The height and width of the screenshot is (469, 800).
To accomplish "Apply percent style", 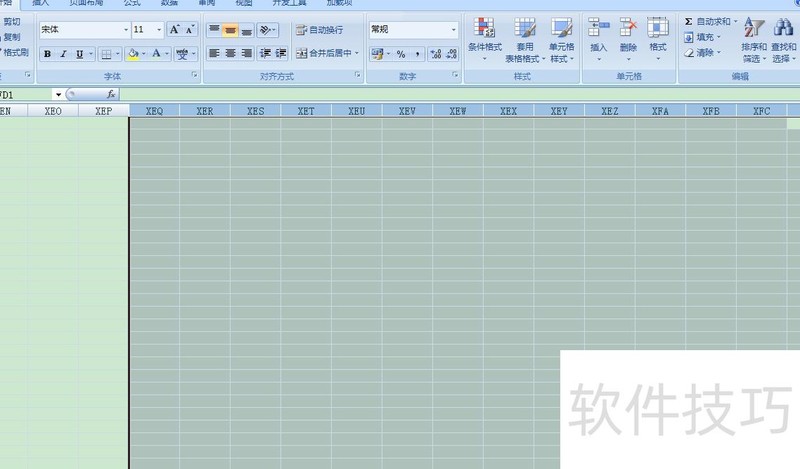I will 401,54.
